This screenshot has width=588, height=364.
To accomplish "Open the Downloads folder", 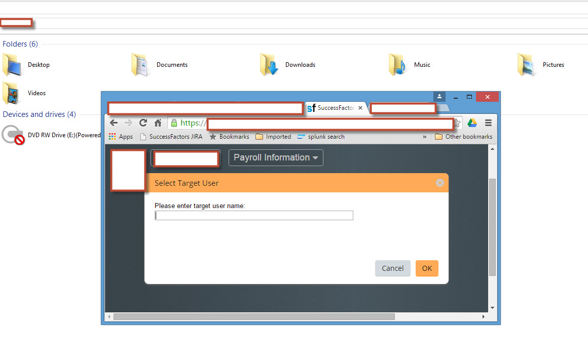I will point(288,65).
